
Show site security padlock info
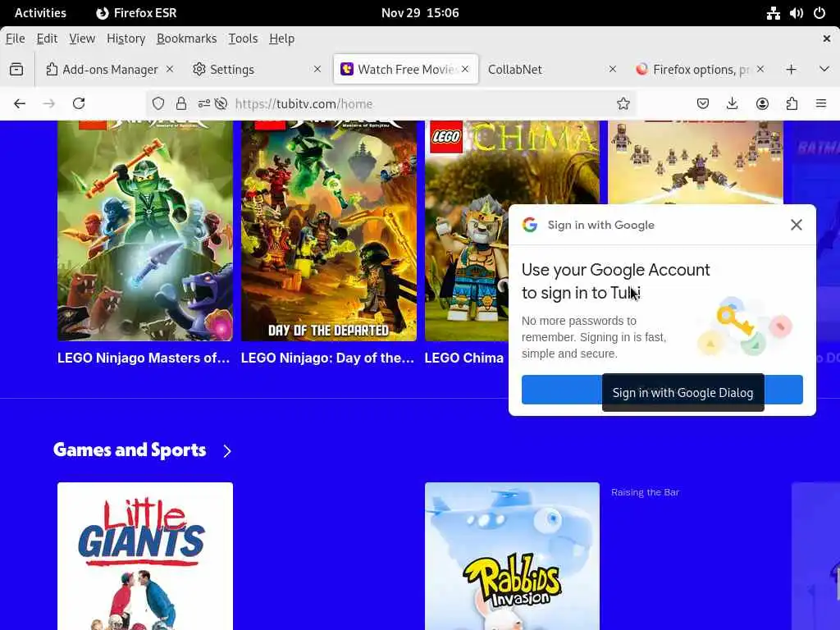coord(181,103)
